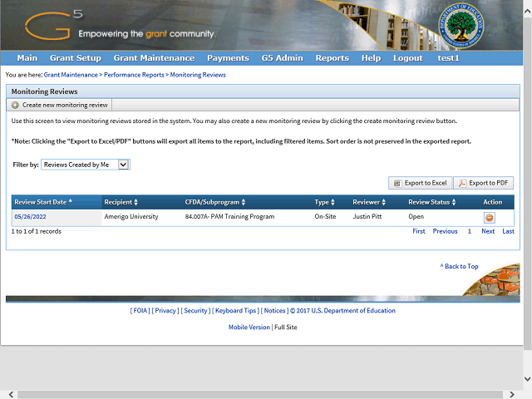This screenshot has height=399, width=532.
Task: Open the Payments menu
Action: 228,58
